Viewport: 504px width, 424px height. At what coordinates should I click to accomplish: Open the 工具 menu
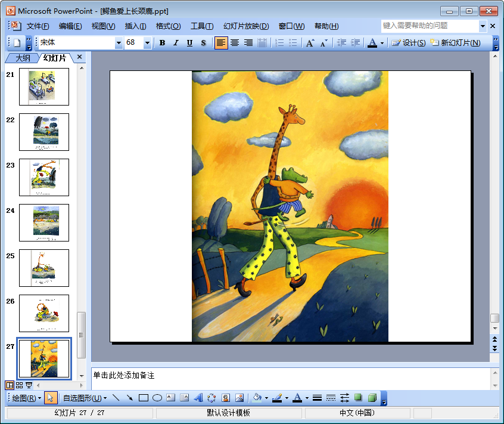[x=202, y=26]
